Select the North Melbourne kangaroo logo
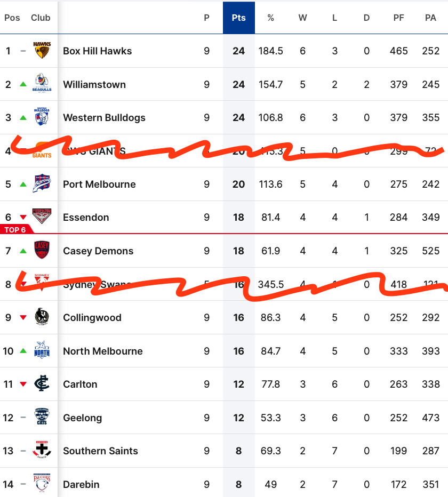The image size is (448, 497). click(42, 350)
